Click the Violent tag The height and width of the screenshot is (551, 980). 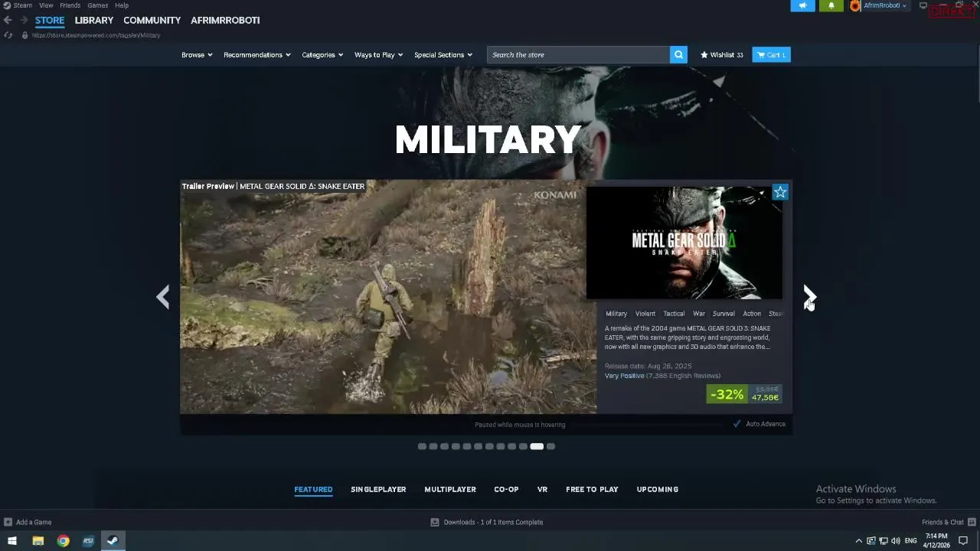[x=645, y=314]
